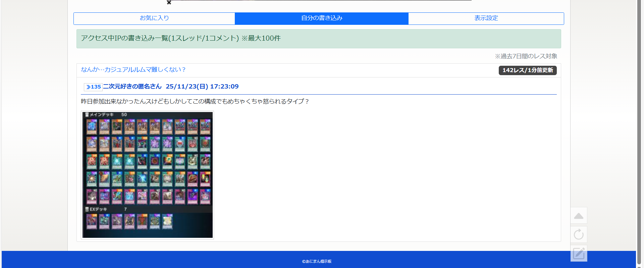Image resolution: width=644 pixels, height=268 pixels.
Task: Click the write-post pencil icon
Action: 579,253
